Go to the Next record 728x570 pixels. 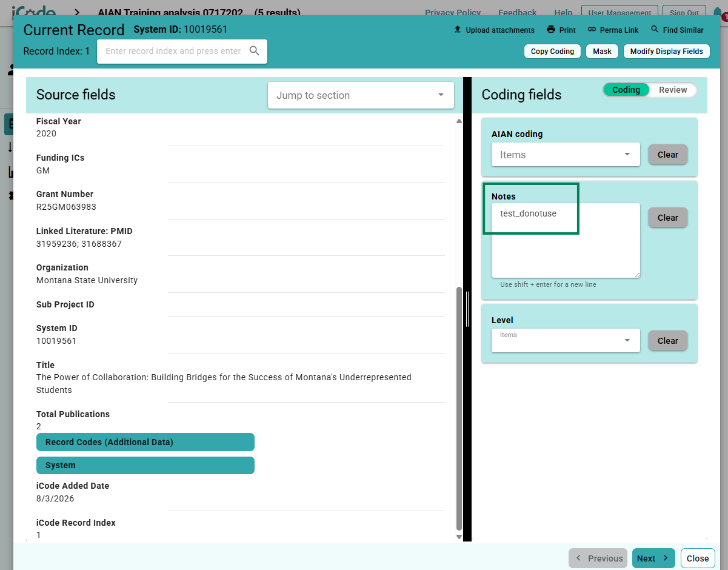pos(653,558)
